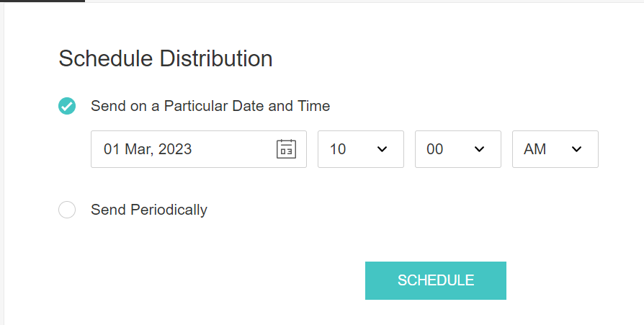Expand the hour dropdown showing 10
The image size is (644, 325).
click(360, 149)
